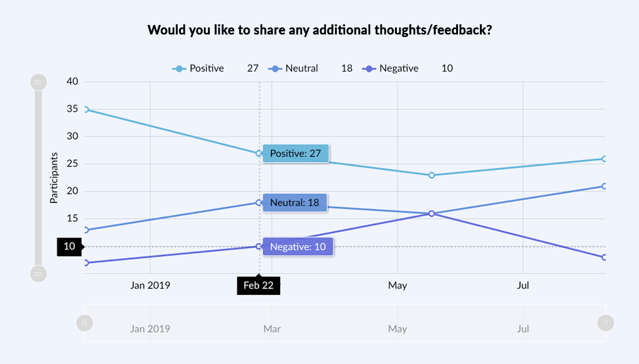The height and width of the screenshot is (364, 639).
Task: Click the 'Neutral: 18' tooltip box
Action: click(x=295, y=202)
